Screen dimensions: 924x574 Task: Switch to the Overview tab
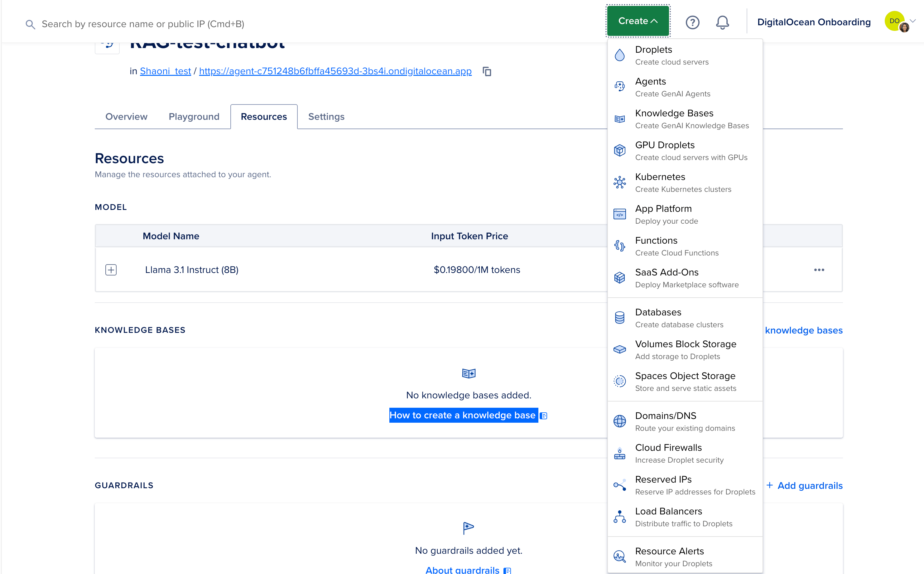(126, 117)
